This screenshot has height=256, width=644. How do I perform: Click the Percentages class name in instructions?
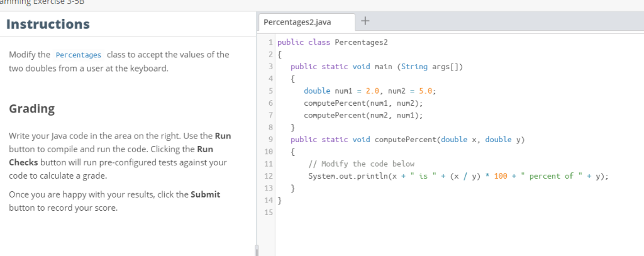[x=79, y=55]
